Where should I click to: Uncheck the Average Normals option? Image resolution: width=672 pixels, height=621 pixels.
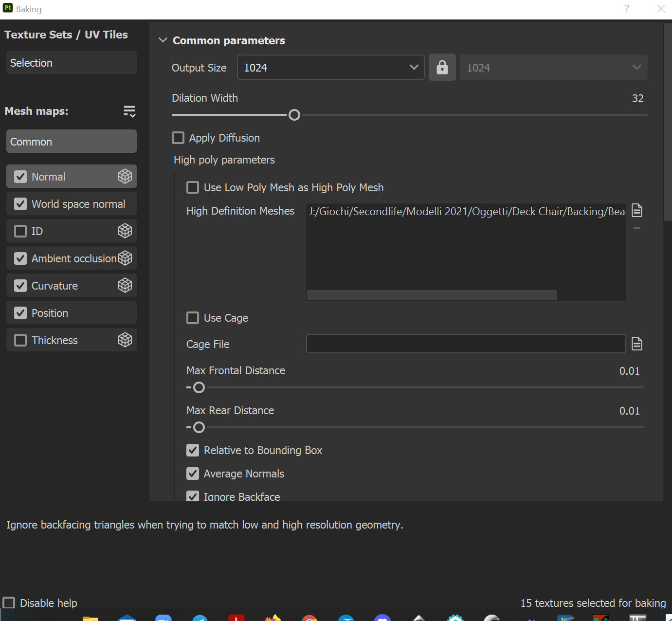click(193, 474)
